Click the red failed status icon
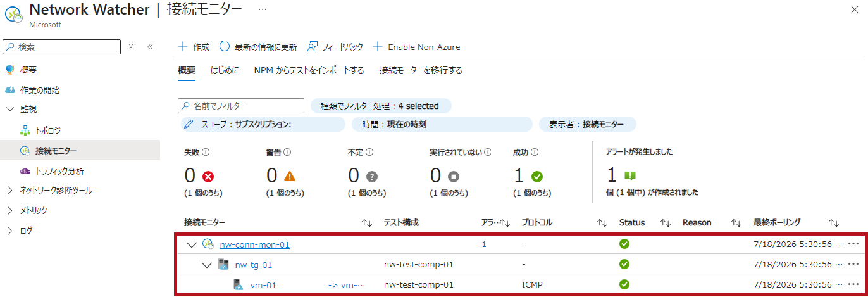 208,177
